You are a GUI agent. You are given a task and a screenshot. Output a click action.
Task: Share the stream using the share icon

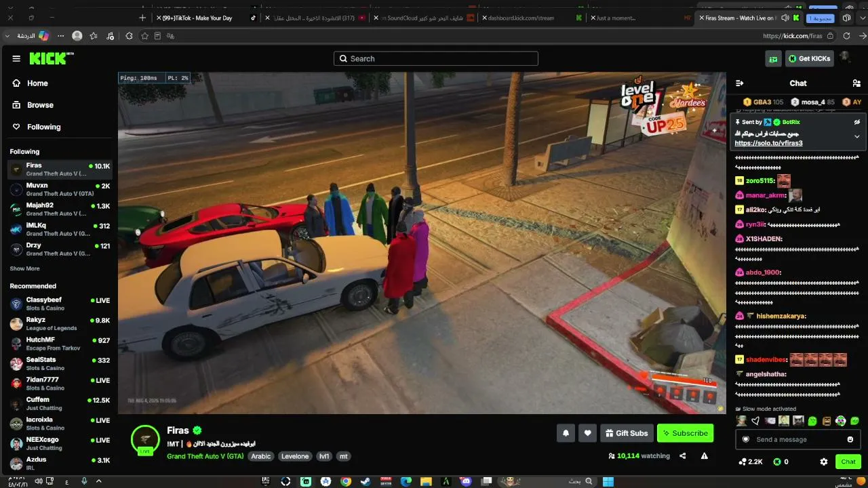[x=683, y=456]
